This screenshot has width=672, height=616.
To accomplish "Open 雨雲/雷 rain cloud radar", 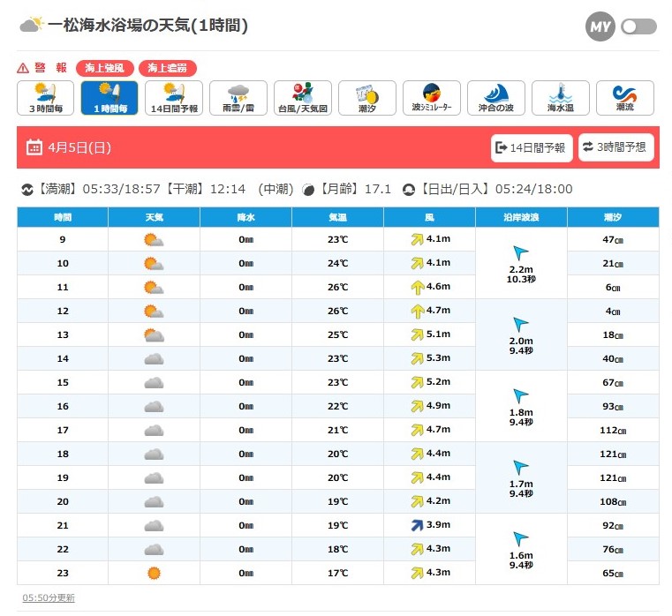I will [238, 98].
